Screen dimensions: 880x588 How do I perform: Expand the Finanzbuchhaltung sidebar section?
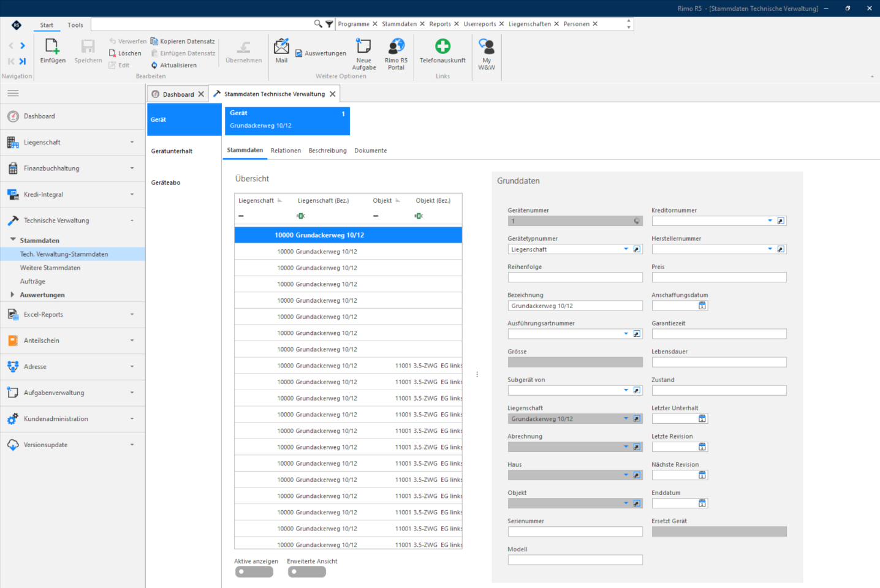[72, 168]
